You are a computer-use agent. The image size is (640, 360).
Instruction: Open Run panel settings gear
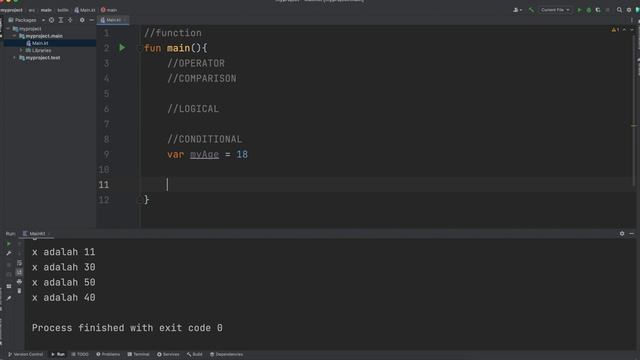click(x=622, y=233)
